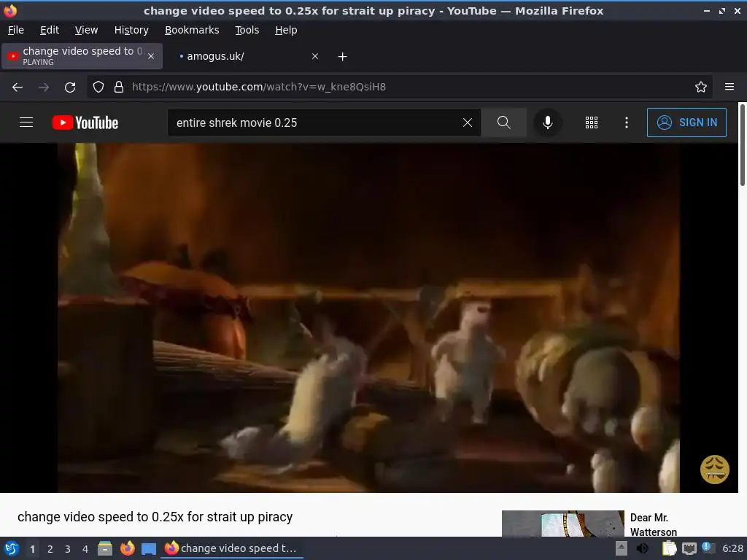The image size is (747, 560).
Task: Open the Edit menu
Action: click(50, 30)
